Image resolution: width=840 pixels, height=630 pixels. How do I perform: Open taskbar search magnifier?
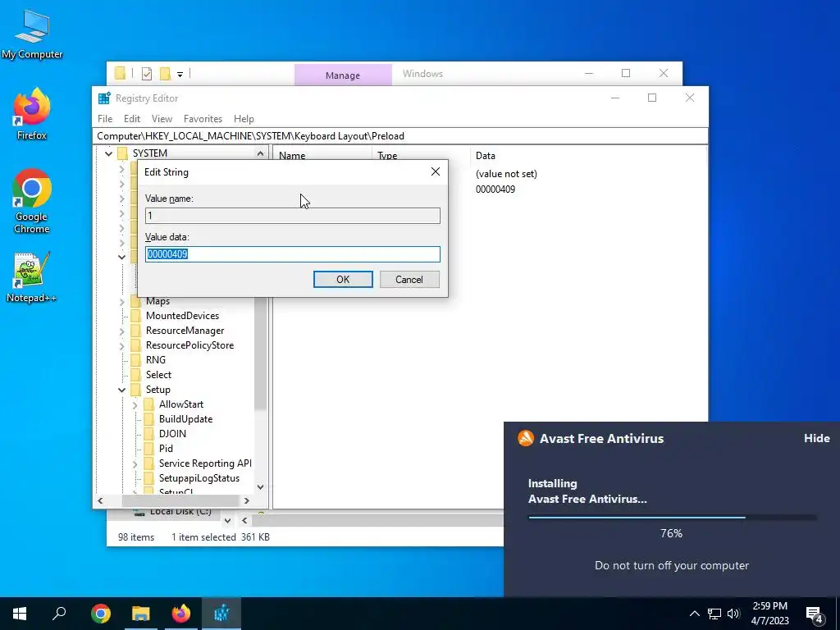tap(59, 614)
